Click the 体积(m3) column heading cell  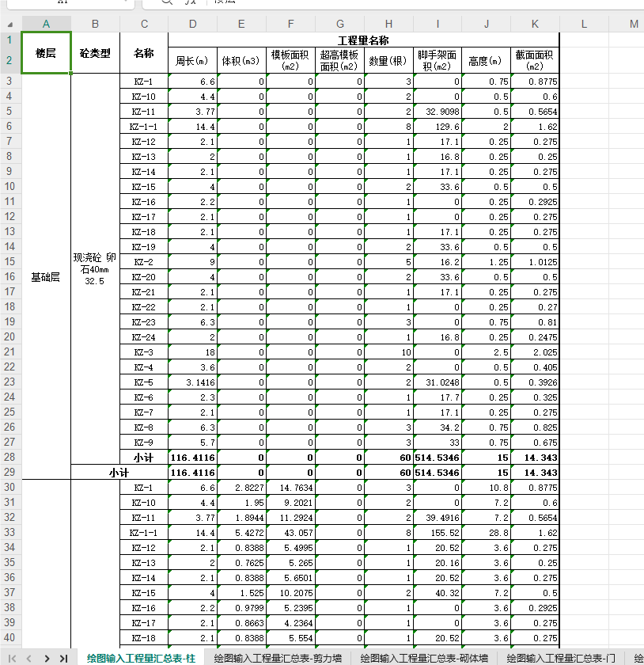(x=241, y=61)
